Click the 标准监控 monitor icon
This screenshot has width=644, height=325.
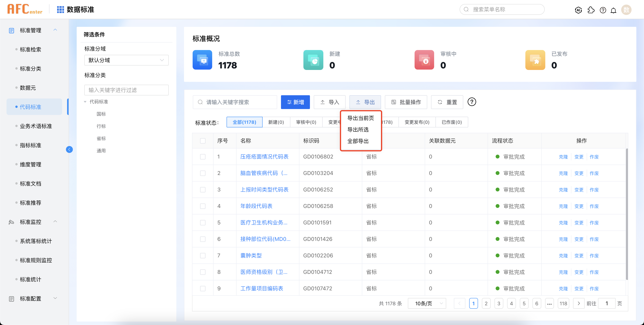(11, 222)
